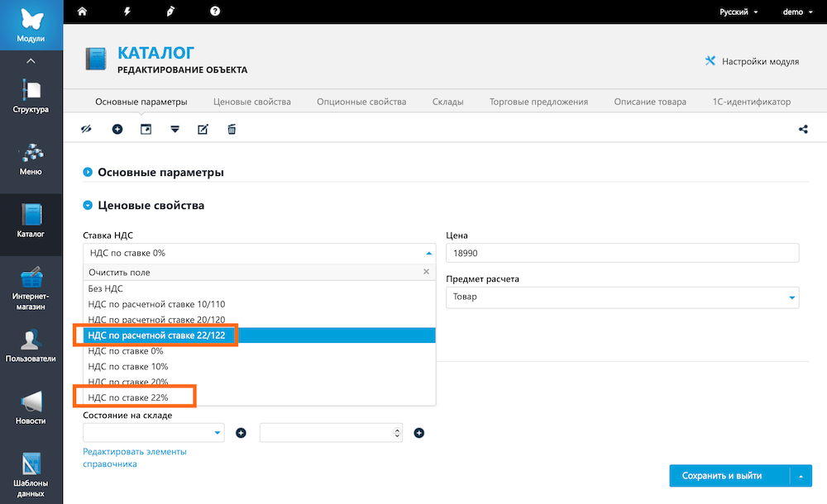Open the Предмет расчета dropdown
The height and width of the screenshot is (504, 827).
tap(622, 297)
